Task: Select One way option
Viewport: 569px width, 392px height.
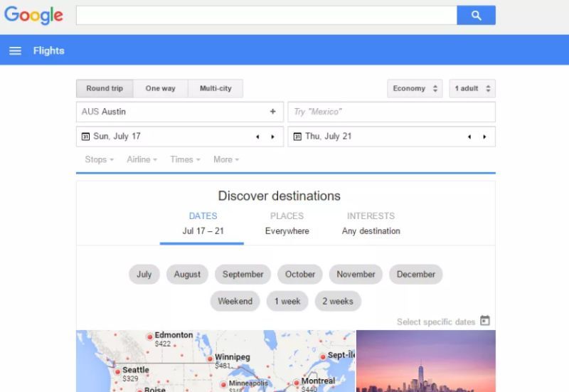Action: pos(161,88)
